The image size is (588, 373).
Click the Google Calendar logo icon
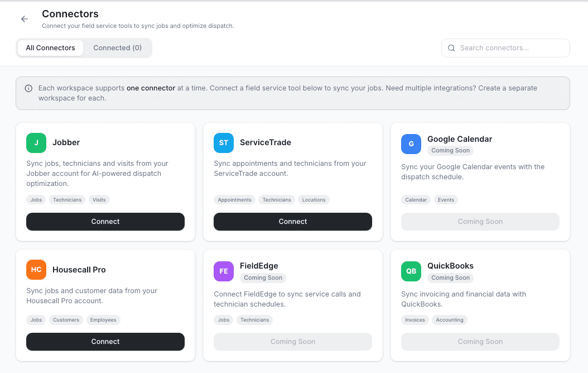[411, 144]
